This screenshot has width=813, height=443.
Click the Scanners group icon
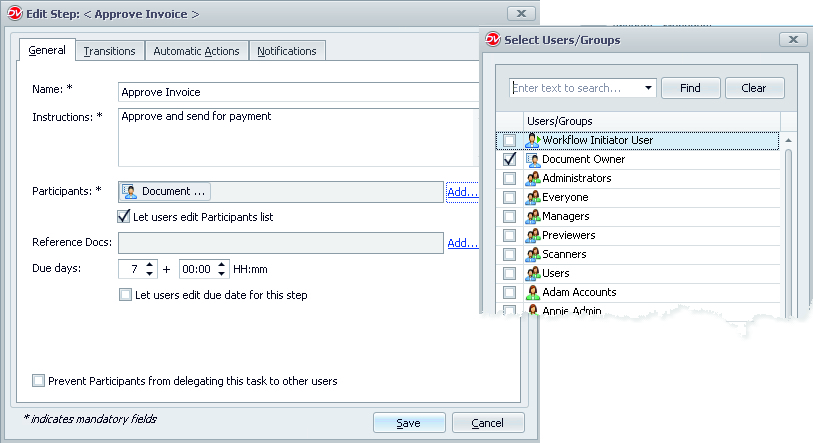532,254
